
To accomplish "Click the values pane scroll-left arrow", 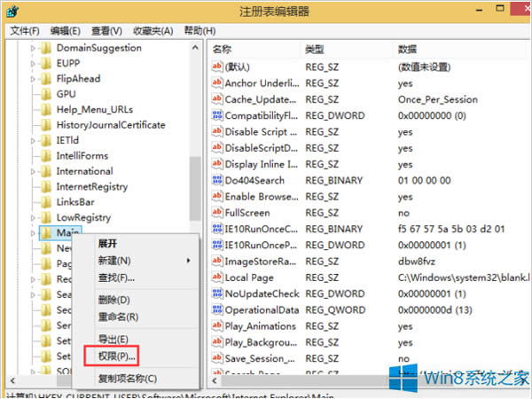I will pyautogui.click(x=215, y=380).
